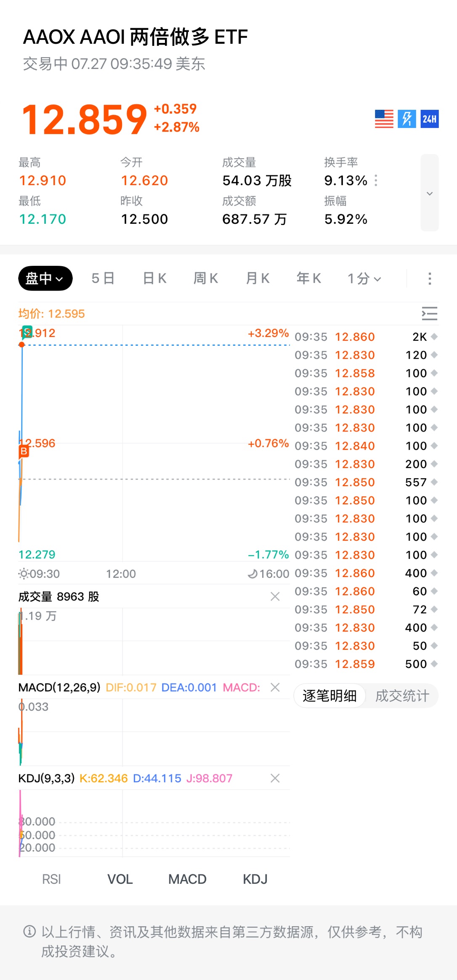
Task: Tap the sun icon at 09:30
Action: click(x=24, y=574)
